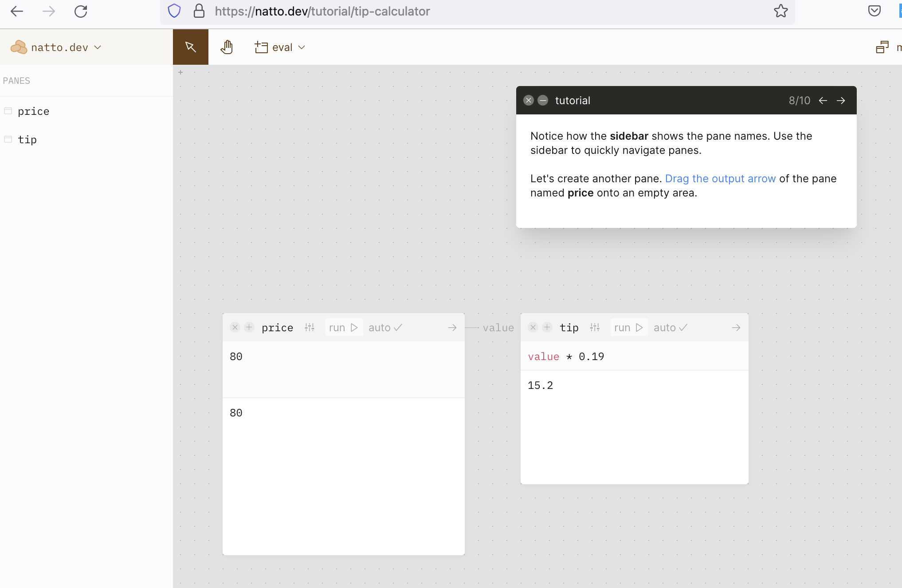Toggle auto run on price pane

point(385,328)
